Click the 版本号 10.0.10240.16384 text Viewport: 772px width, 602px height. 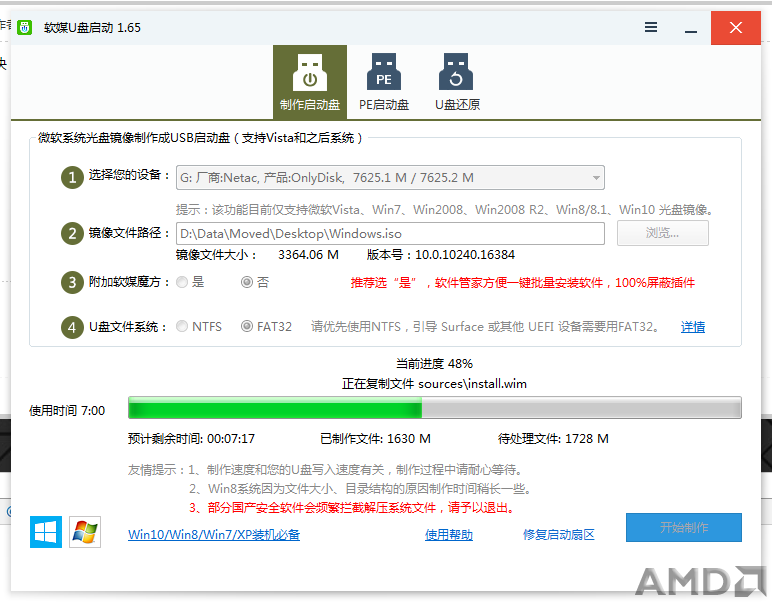point(441,255)
